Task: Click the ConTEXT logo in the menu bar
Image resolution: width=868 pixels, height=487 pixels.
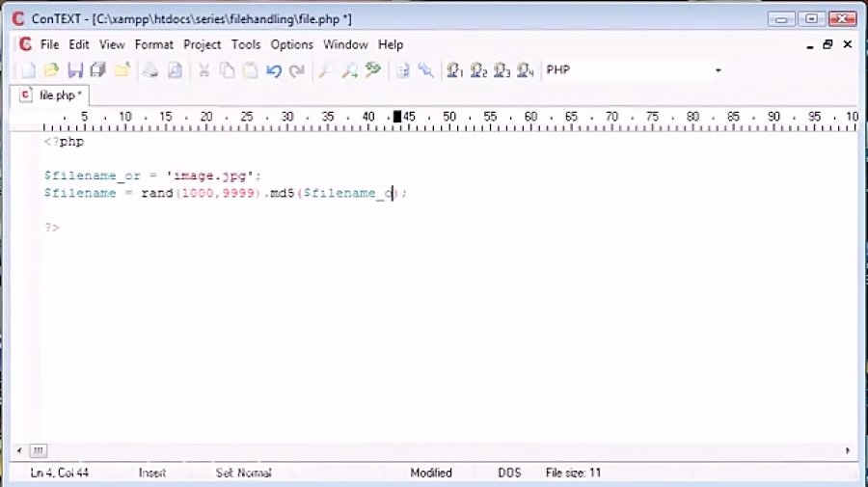Action: click(x=25, y=44)
